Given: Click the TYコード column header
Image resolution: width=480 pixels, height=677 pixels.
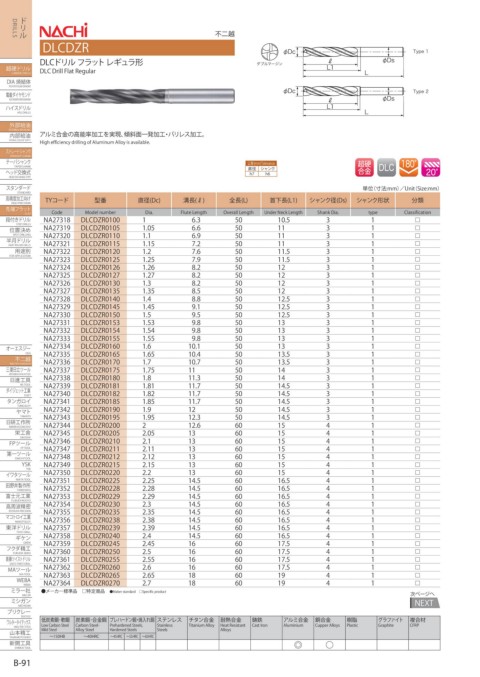Looking at the screenshot, I should [x=57, y=201].
